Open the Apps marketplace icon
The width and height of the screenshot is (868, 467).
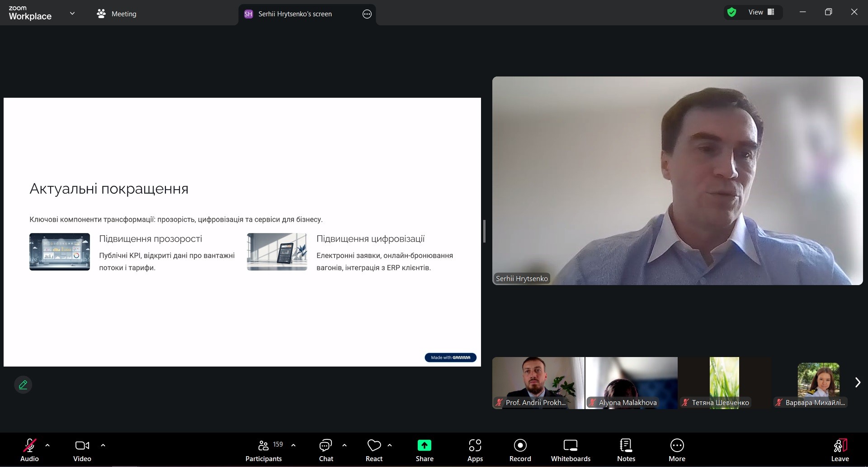pos(475,450)
